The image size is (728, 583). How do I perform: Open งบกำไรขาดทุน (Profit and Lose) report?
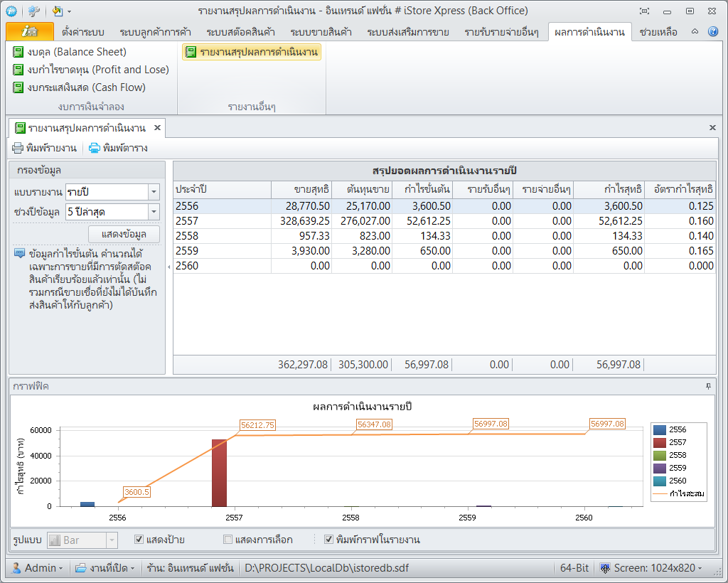pos(91,70)
